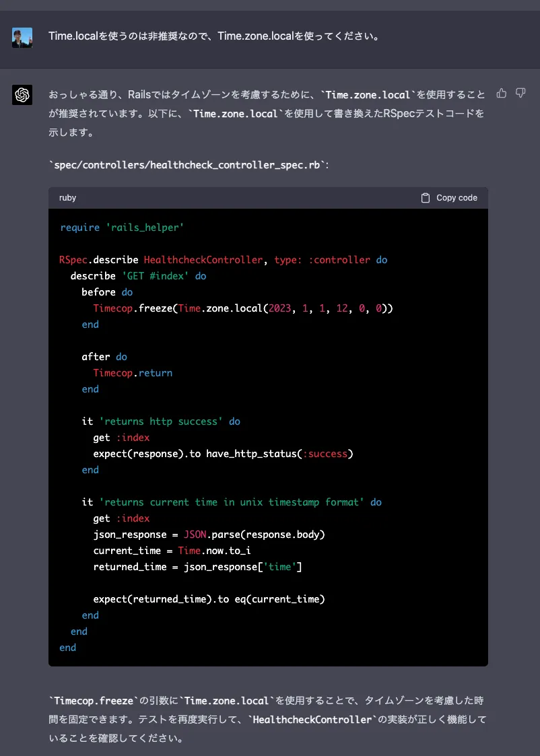Click the expect(returned_time).to eq line
Screen dimensions: 540x756
pos(209,599)
